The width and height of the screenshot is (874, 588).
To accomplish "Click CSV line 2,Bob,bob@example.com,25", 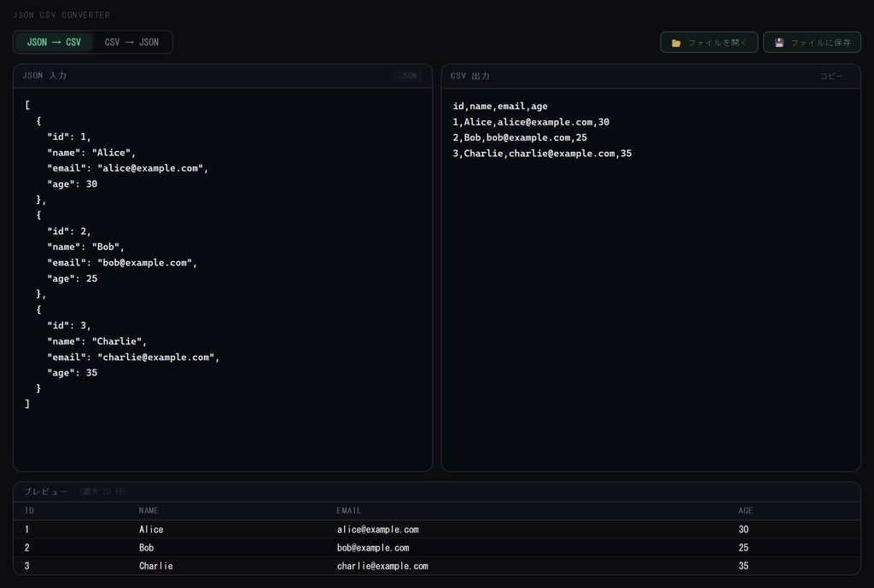I will [520, 137].
